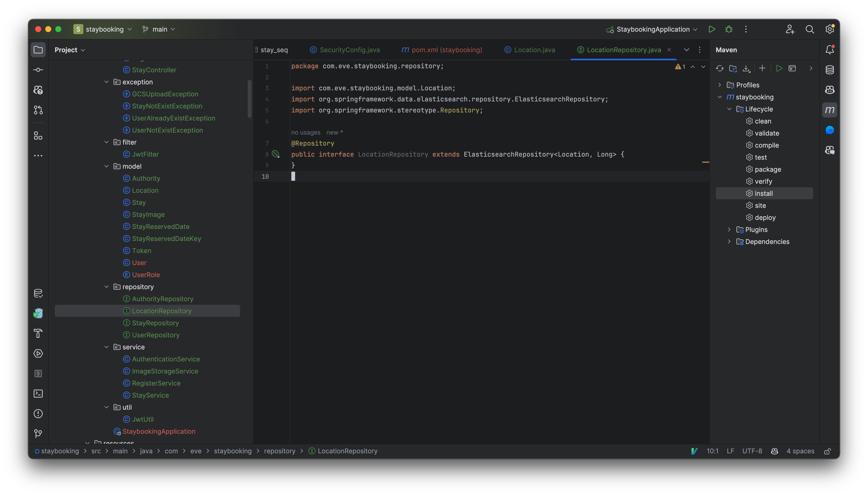Start debugging with the bug icon
The image size is (868, 496).
pos(729,29)
